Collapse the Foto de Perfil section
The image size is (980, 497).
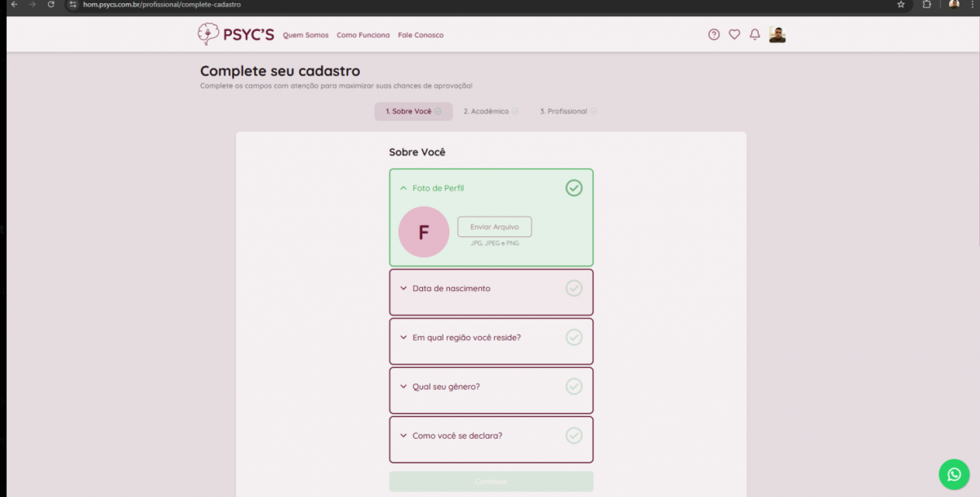[403, 188]
